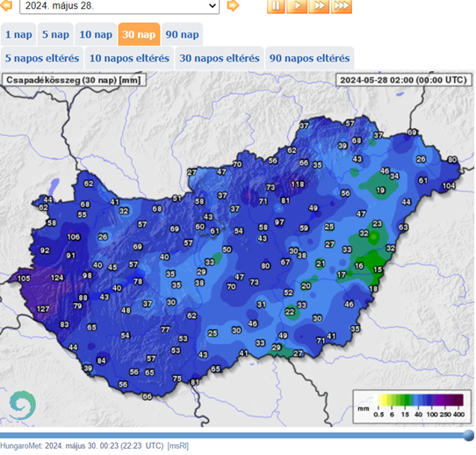
Task: Click the triple-arrow fastest playback button
Action: click(x=342, y=6)
